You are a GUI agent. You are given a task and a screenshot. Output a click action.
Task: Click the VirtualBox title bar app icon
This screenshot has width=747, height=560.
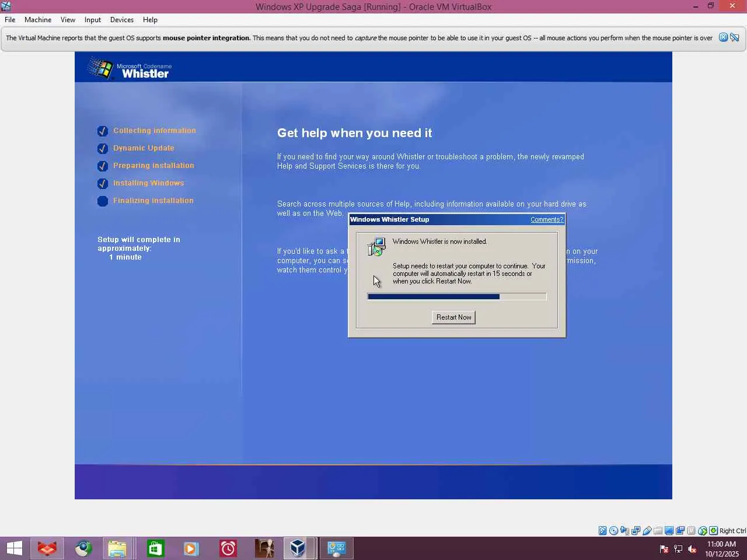click(6, 6)
